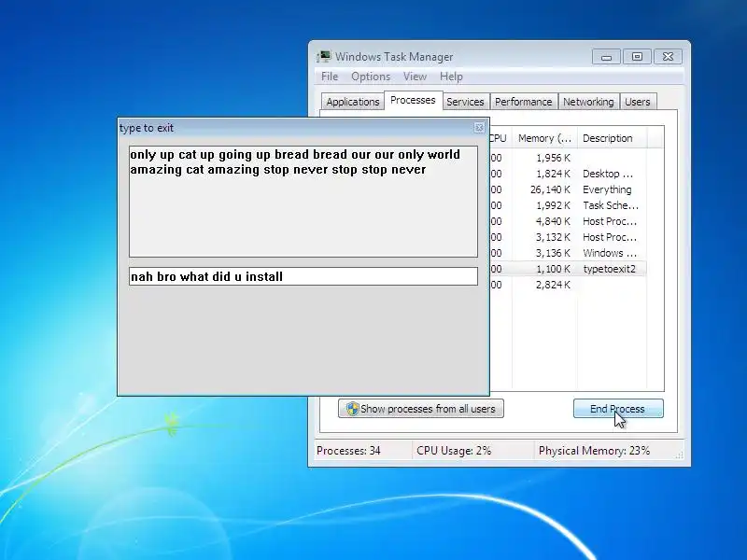Image resolution: width=747 pixels, height=560 pixels.
Task: Select the Processes tab
Action: click(x=413, y=100)
